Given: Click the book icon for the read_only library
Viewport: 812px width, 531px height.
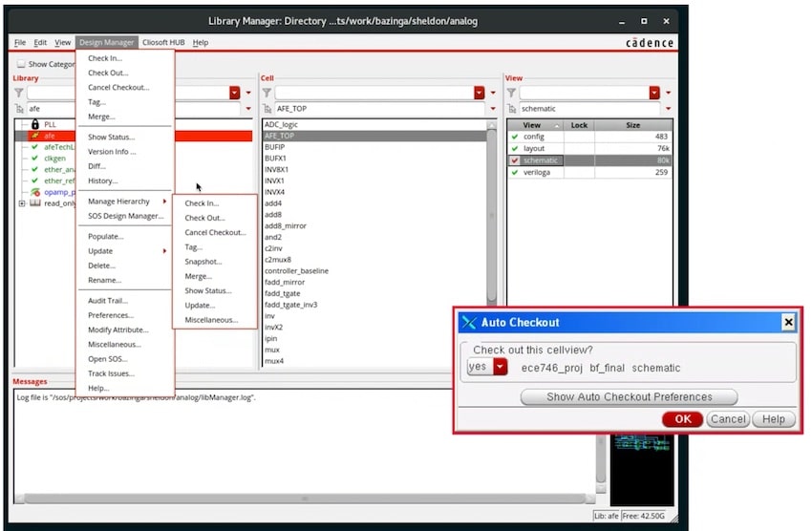Looking at the screenshot, I should [34, 203].
